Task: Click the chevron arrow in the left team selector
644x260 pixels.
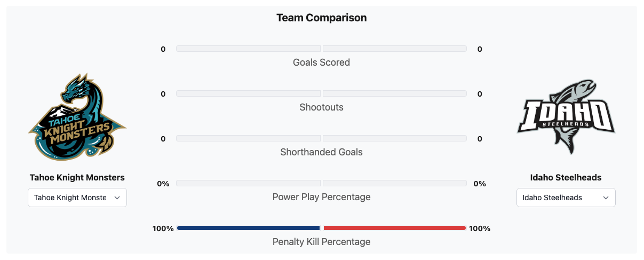Action: pos(117,198)
